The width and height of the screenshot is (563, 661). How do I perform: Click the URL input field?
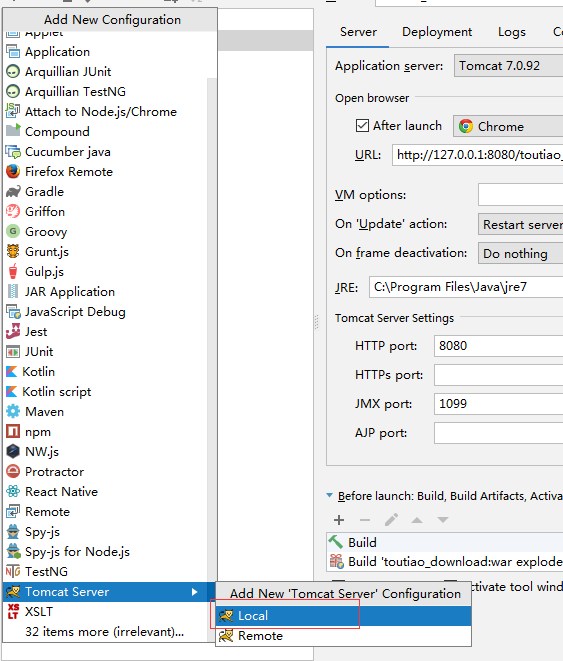click(477, 155)
